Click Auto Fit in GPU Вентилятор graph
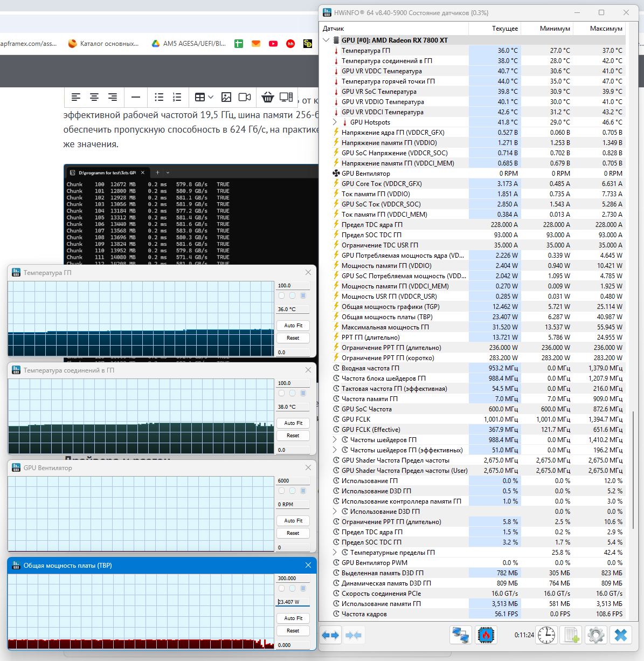 click(x=293, y=521)
